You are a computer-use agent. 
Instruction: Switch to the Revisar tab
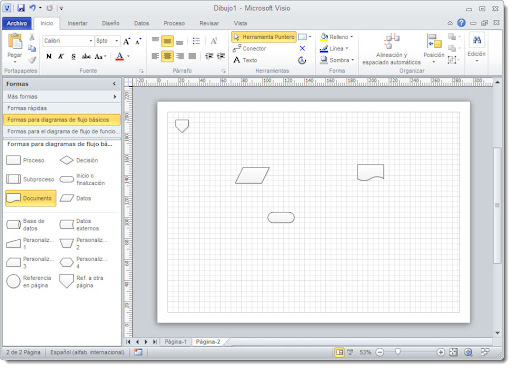(209, 23)
